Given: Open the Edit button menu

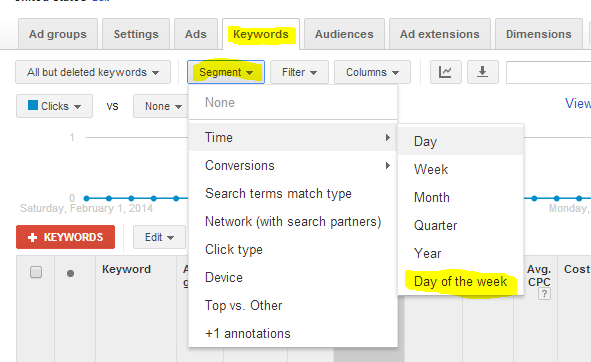Looking at the screenshot, I should [x=159, y=237].
